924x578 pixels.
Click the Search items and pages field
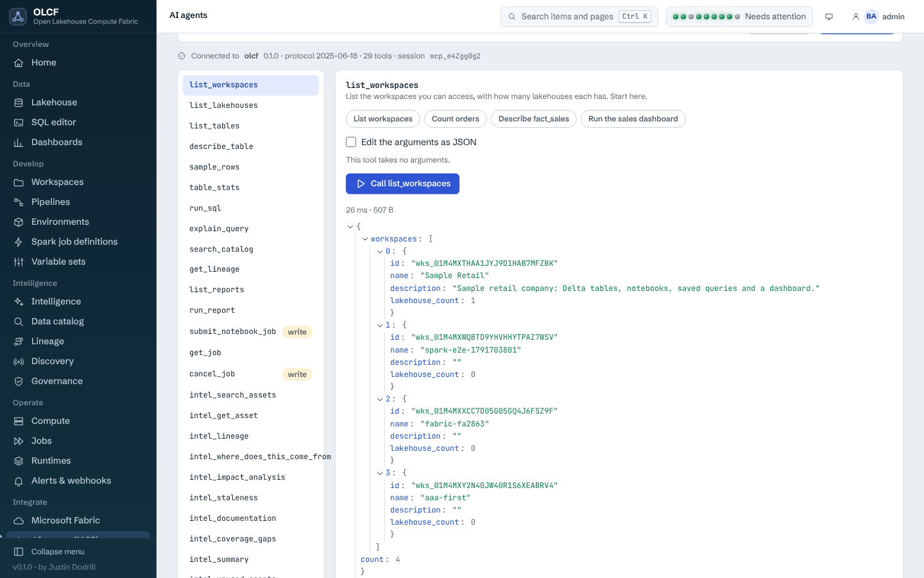pyautogui.click(x=579, y=17)
